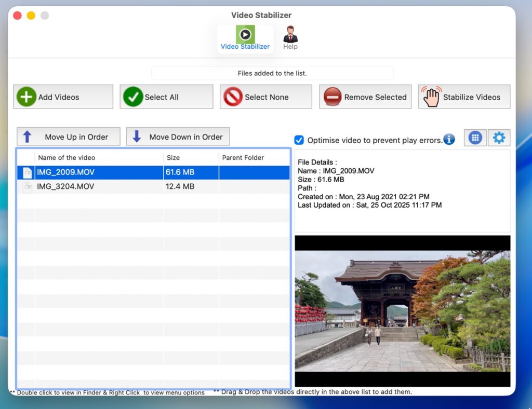
Task: Click the file icon of IMG_3204.MOV
Action: point(28,187)
